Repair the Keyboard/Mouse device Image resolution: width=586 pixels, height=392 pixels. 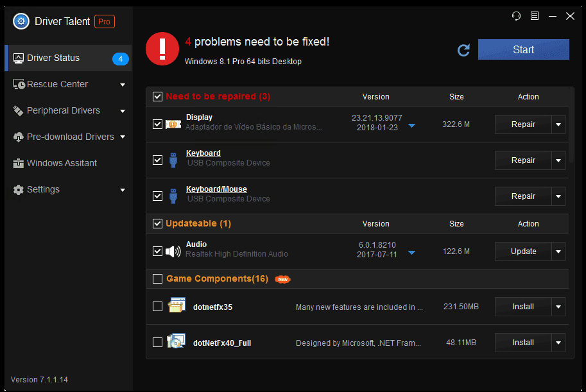[x=523, y=196]
